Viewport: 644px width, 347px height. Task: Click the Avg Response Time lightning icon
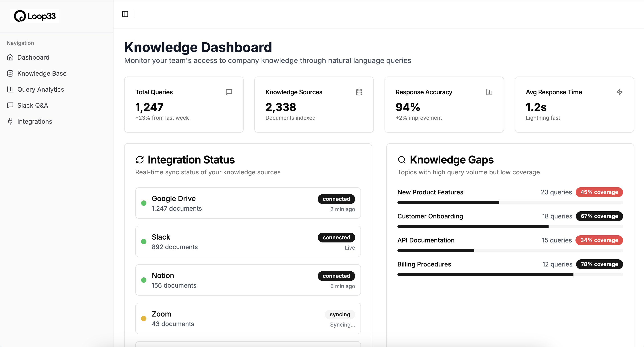[619, 92]
